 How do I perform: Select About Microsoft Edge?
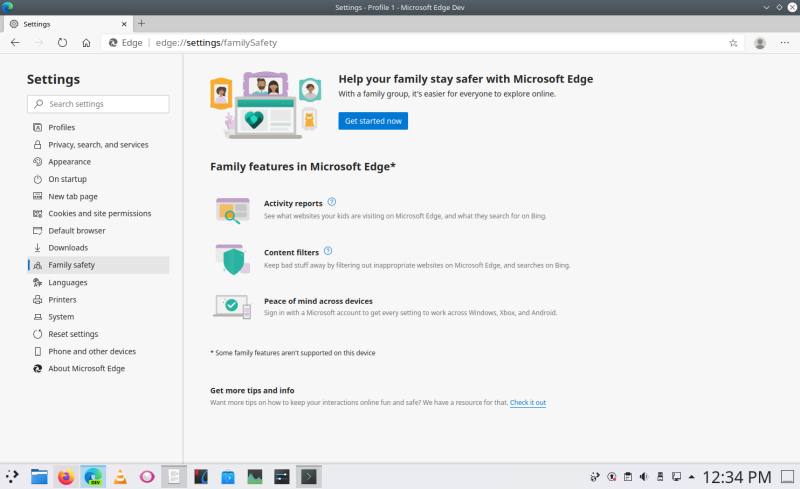click(86, 369)
